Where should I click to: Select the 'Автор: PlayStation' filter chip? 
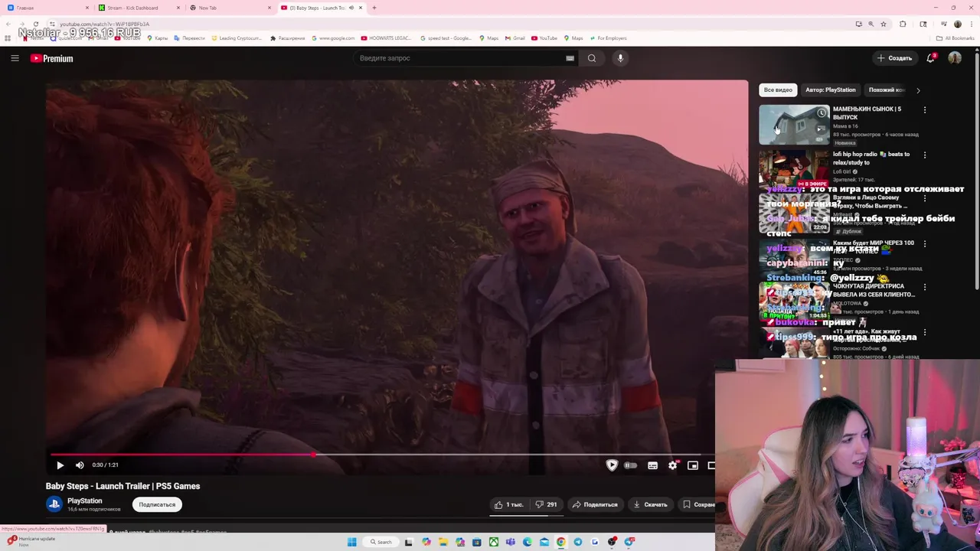[831, 90]
